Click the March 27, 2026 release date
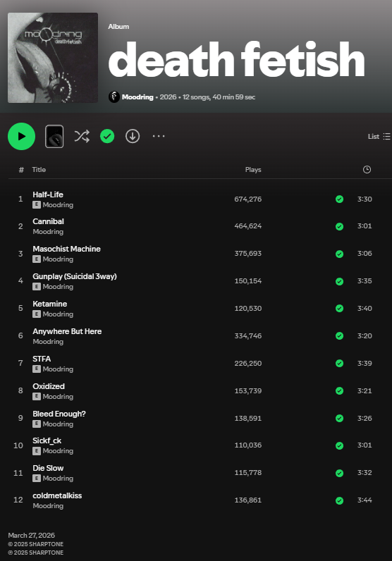The height and width of the screenshot is (561, 392). tap(32, 535)
